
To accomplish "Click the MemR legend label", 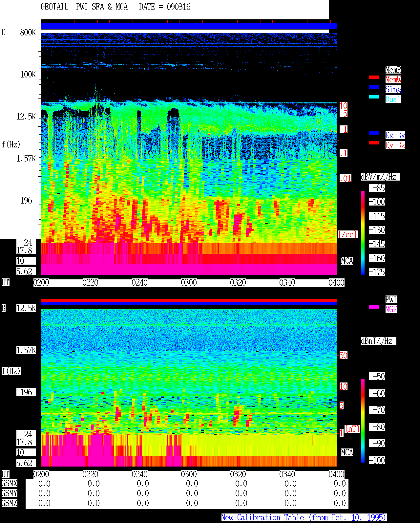I will (x=393, y=70).
